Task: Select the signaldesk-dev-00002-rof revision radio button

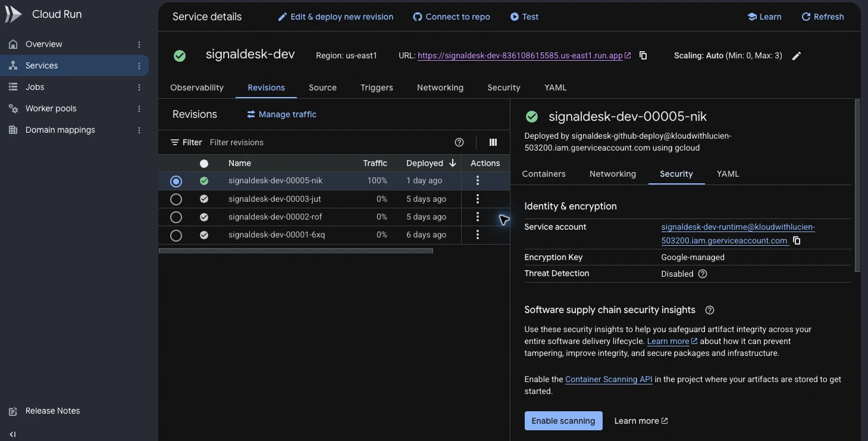Action: (x=176, y=217)
